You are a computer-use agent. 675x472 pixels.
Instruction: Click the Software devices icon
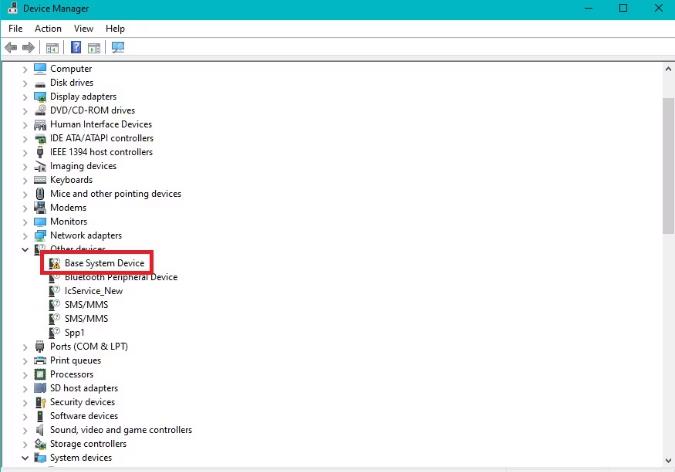pos(40,416)
